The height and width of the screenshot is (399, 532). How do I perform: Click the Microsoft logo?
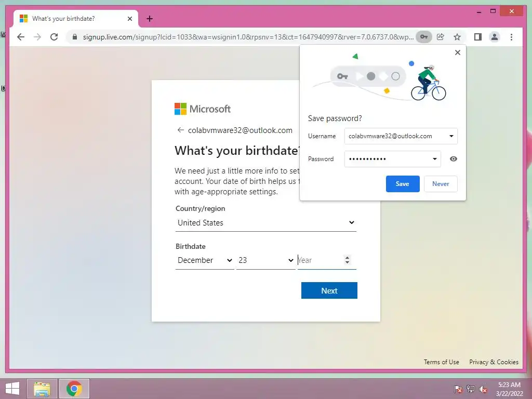point(203,109)
